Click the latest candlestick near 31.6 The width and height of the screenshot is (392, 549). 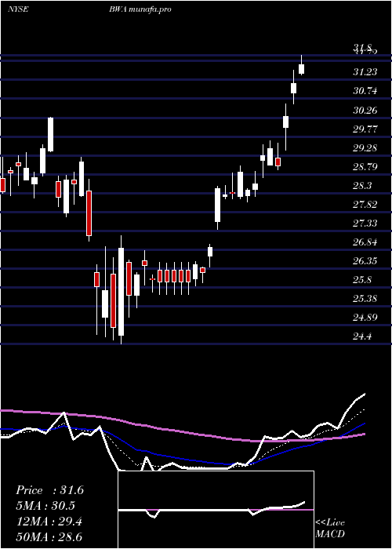coord(301,65)
